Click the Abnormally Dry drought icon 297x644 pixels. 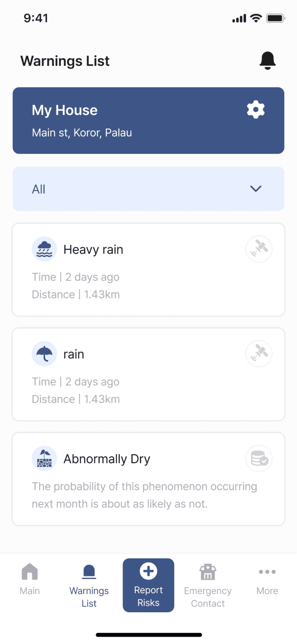tap(44, 458)
